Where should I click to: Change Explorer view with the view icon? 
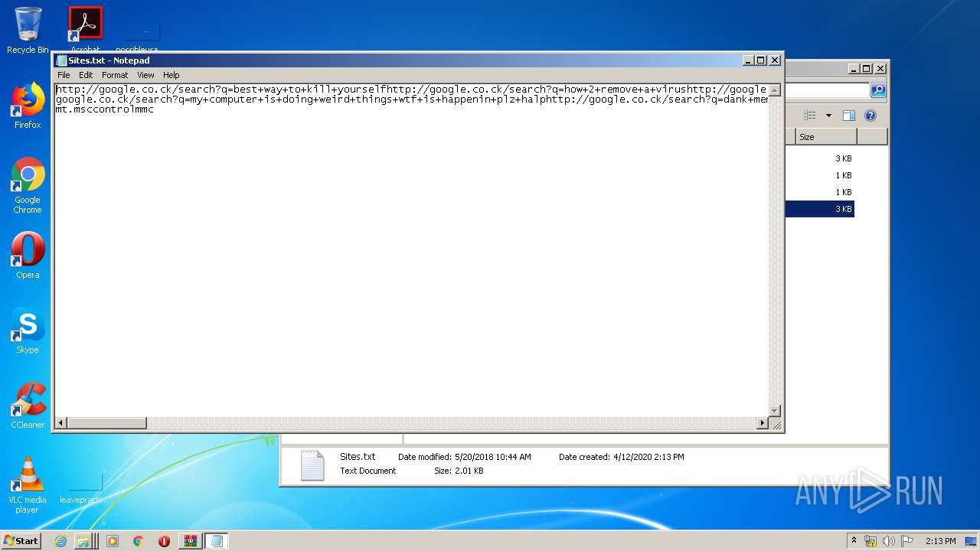click(810, 116)
